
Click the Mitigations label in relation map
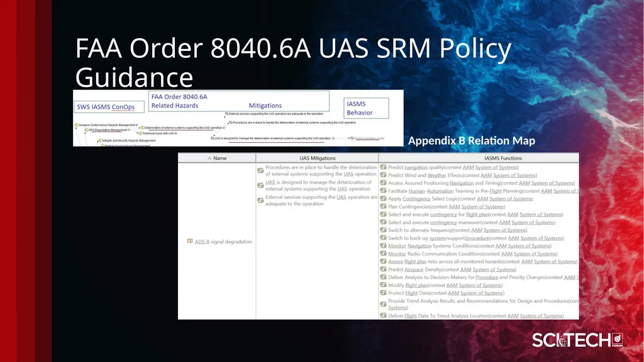pyautogui.click(x=265, y=105)
